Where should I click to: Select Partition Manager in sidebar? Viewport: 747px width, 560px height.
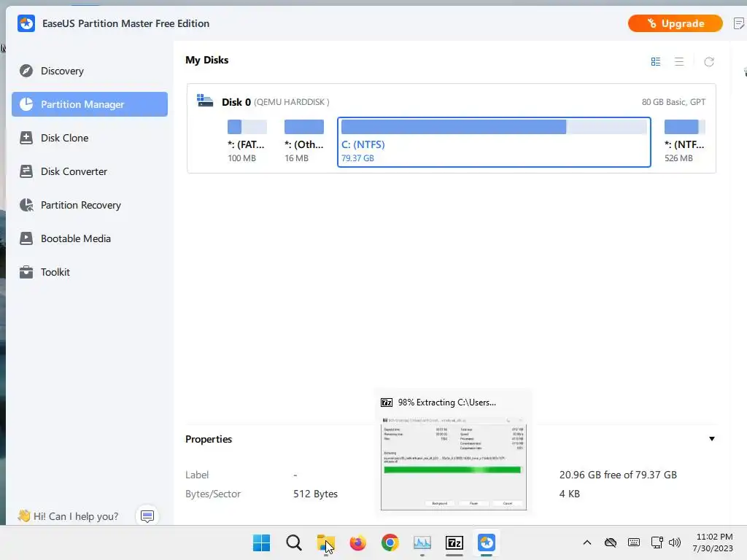point(90,104)
